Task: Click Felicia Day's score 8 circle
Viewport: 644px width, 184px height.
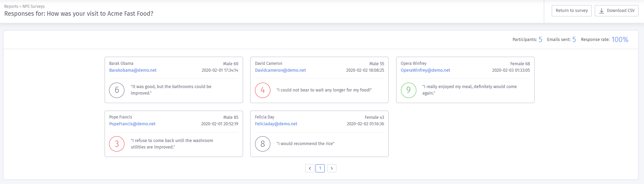Action: (263, 144)
